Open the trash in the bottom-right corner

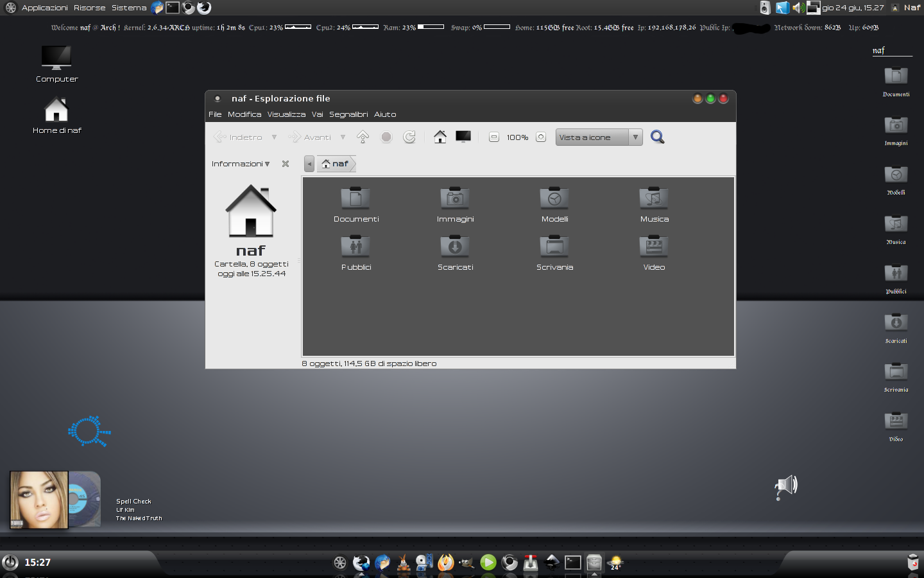pyautogui.click(x=912, y=562)
